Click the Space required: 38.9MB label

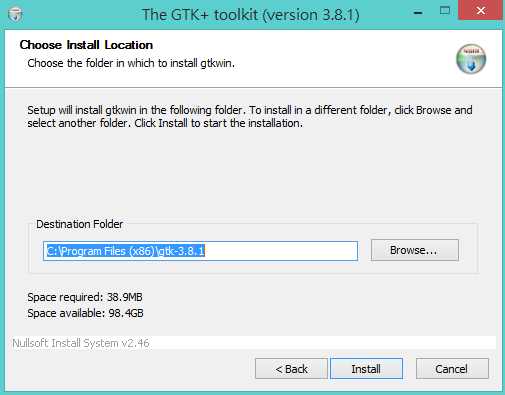click(x=85, y=297)
